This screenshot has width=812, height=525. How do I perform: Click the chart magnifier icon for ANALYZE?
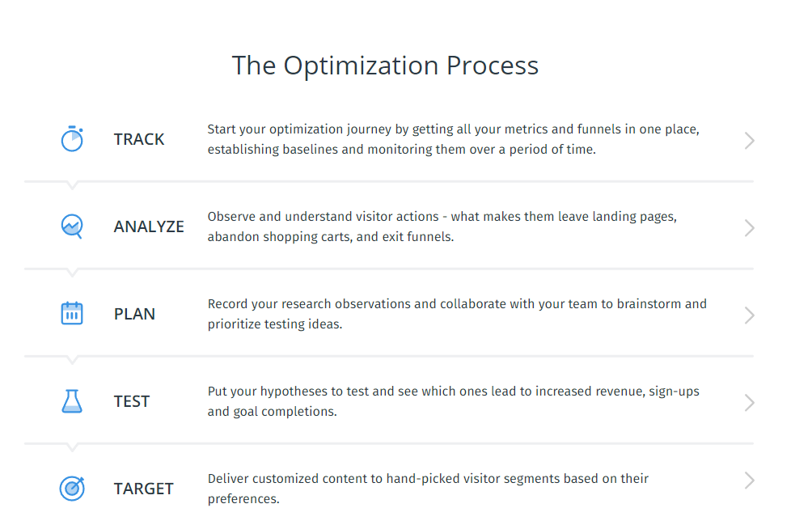tap(72, 227)
